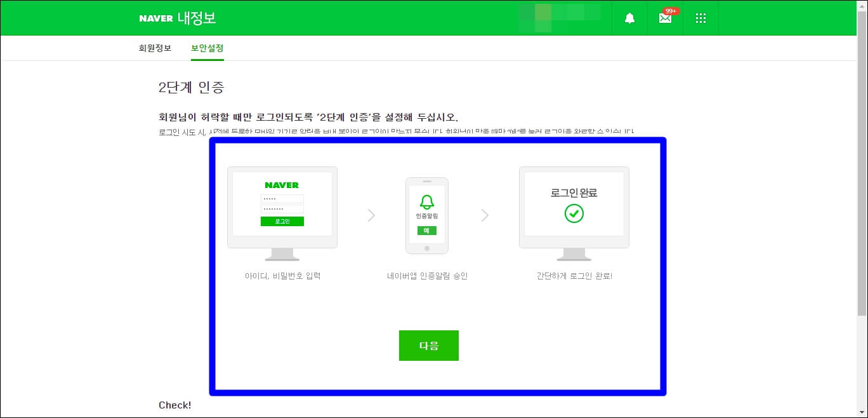The width and height of the screenshot is (868, 418).
Task: Click the text 아이디, 비밀번호 입력
Action: pos(282,276)
